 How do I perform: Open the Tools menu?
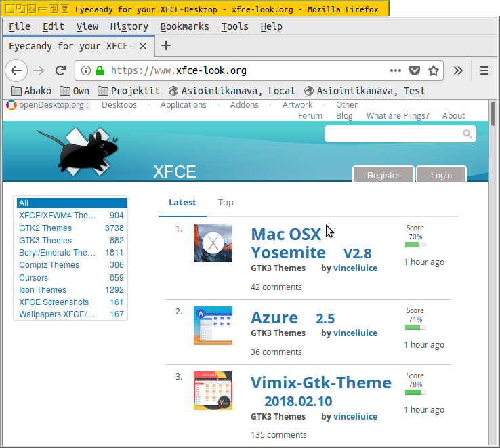pyautogui.click(x=234, y=26)
